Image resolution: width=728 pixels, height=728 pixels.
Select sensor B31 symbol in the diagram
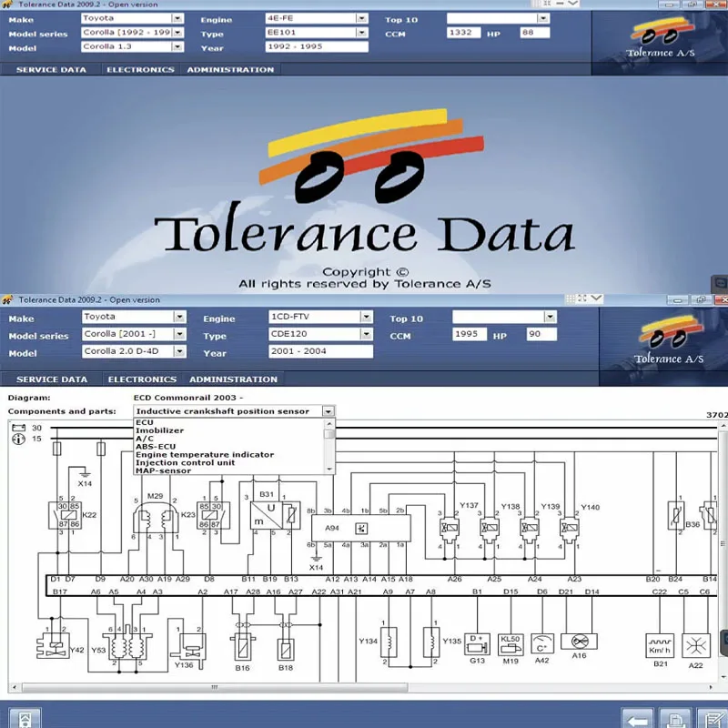pyautogui.click(x=275, y=515)
